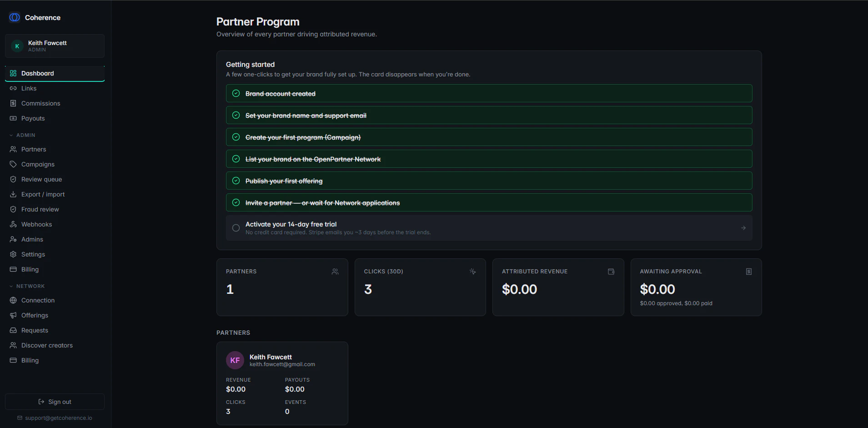Click the checkmark on Publish your first offering

coord(236,181)
